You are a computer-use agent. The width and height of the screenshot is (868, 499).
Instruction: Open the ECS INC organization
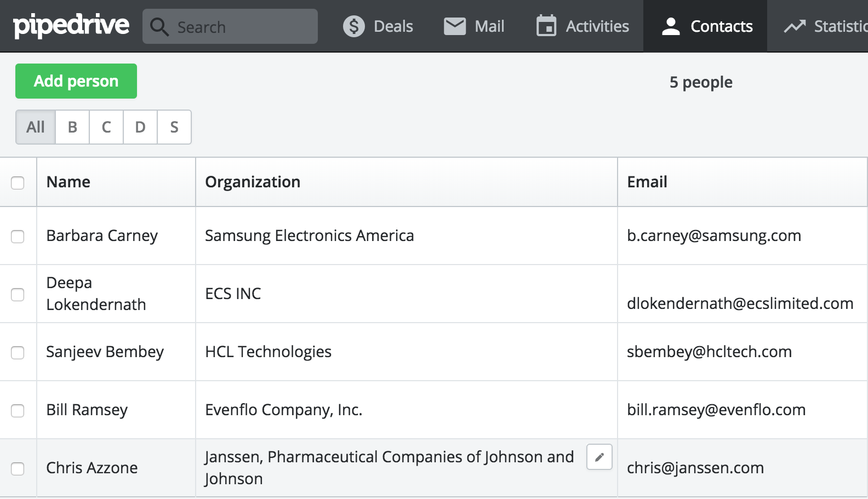coord(233,294)
